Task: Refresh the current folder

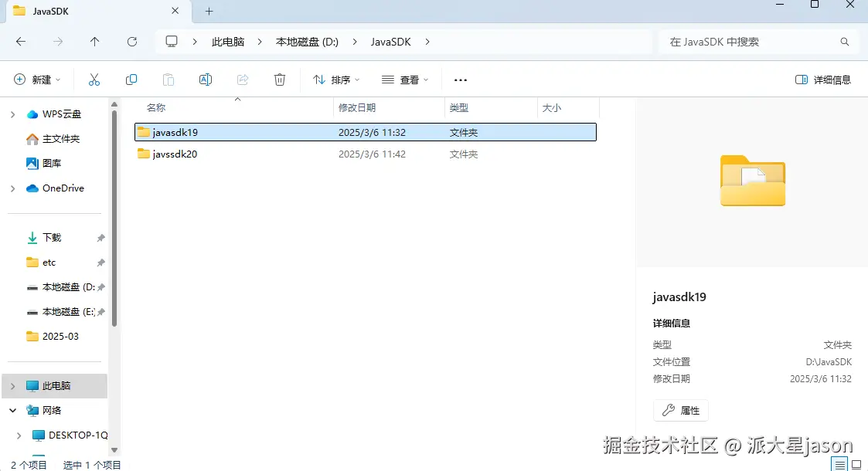Action: point(131,42)
